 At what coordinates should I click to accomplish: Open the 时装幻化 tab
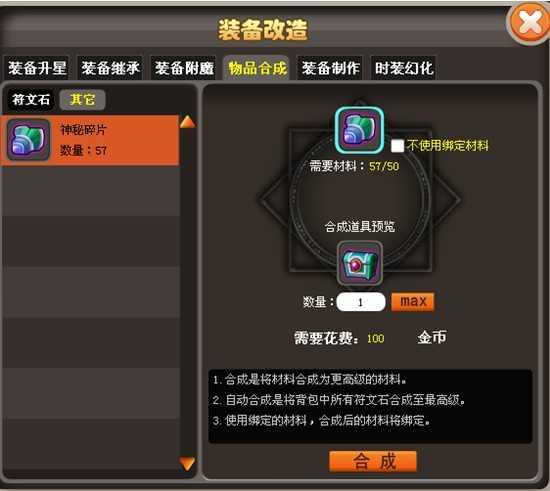point(404,68)
